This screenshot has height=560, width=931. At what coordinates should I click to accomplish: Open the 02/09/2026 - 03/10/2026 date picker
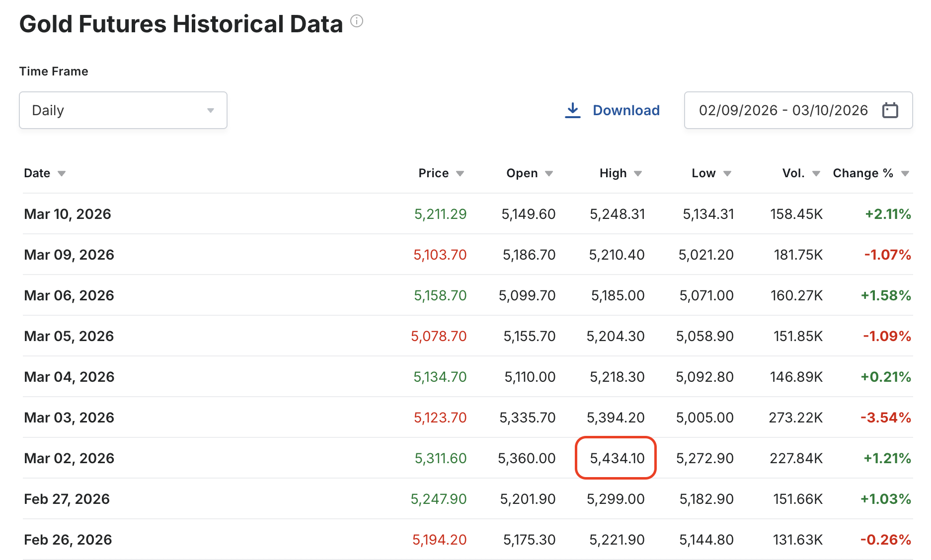783,110
